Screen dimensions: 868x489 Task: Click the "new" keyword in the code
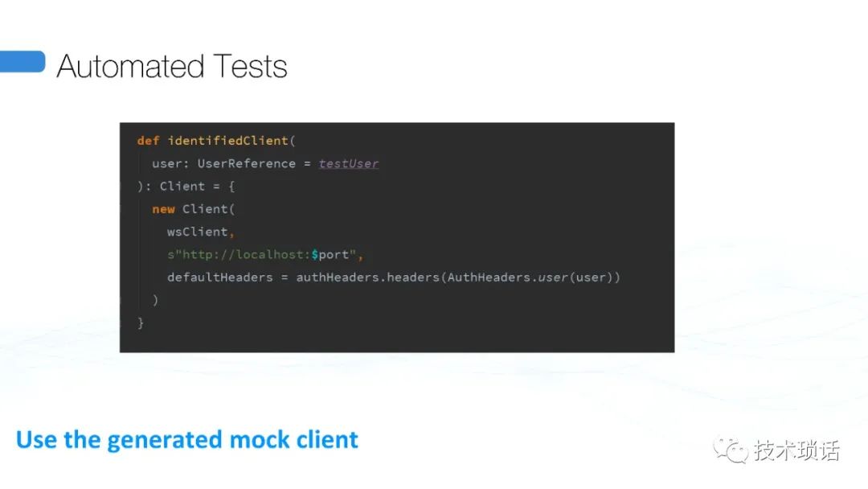coord(163,209)
